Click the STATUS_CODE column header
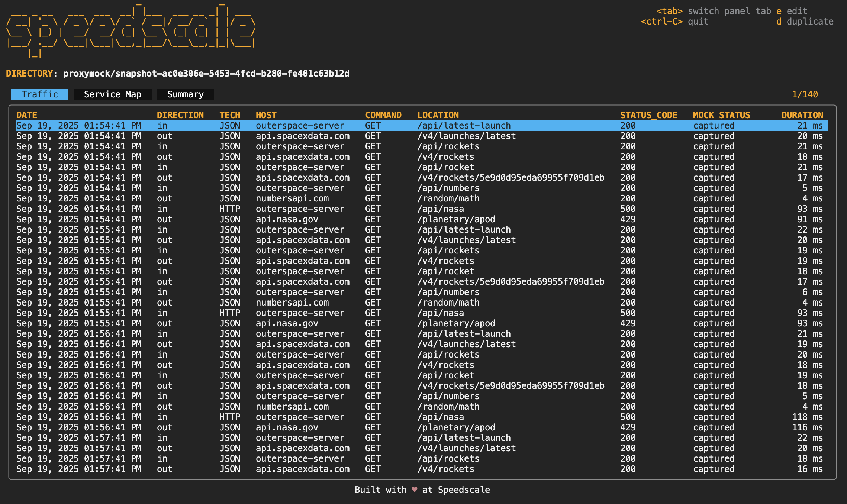This screenshot has height=504, width=847. tap(648, 115)
